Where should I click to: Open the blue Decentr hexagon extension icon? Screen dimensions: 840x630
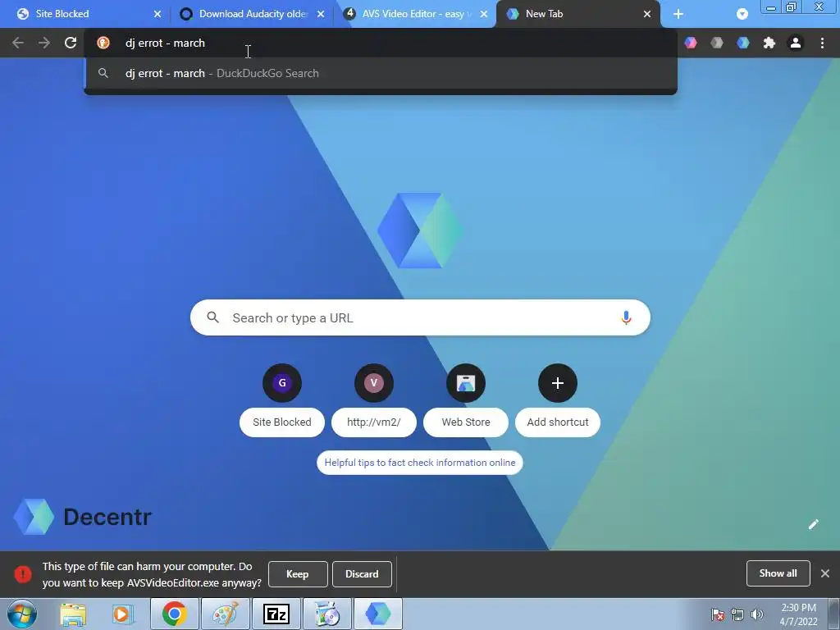(743, 43)
